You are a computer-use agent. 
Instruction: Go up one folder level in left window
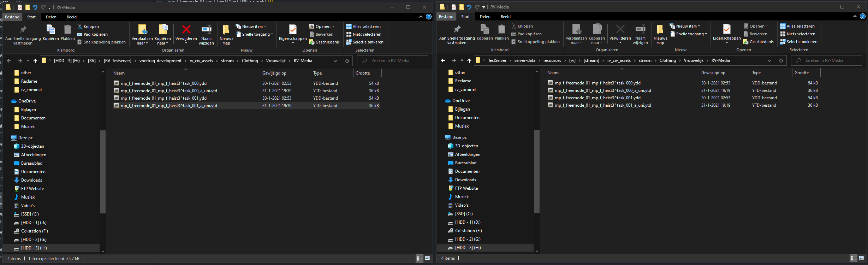(x=35, y=61)
